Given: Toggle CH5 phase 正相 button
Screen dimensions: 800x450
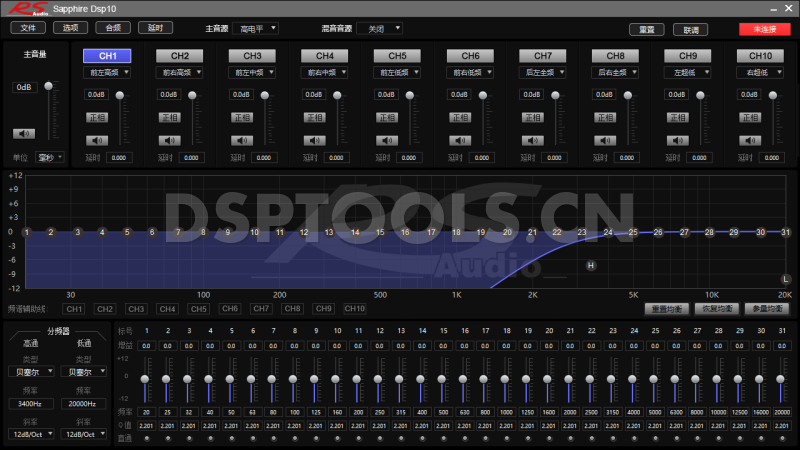Looking at the screenshot, I should click(x=387, y=117).
